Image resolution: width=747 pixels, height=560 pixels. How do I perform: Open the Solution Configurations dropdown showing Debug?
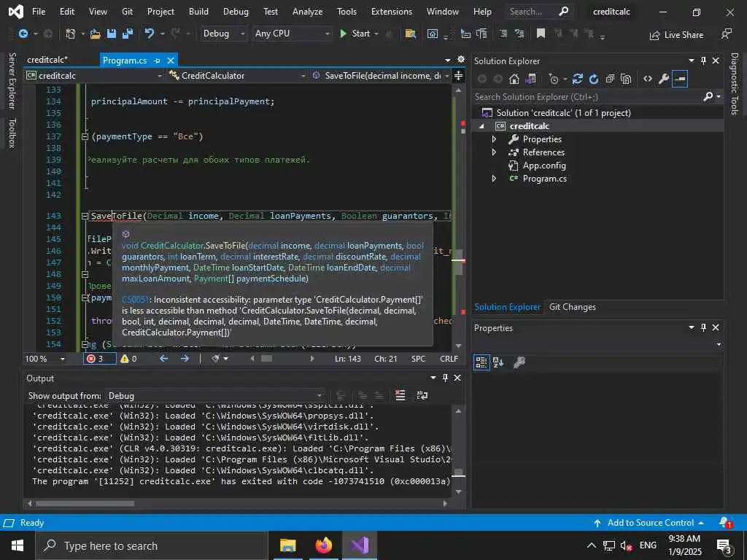click(223, 34)
